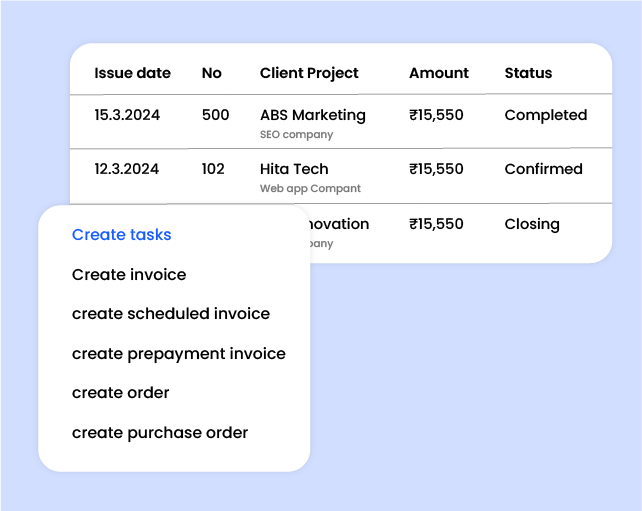Click the No column header
This screenshot has width=642, height=511.
point(211,73)
